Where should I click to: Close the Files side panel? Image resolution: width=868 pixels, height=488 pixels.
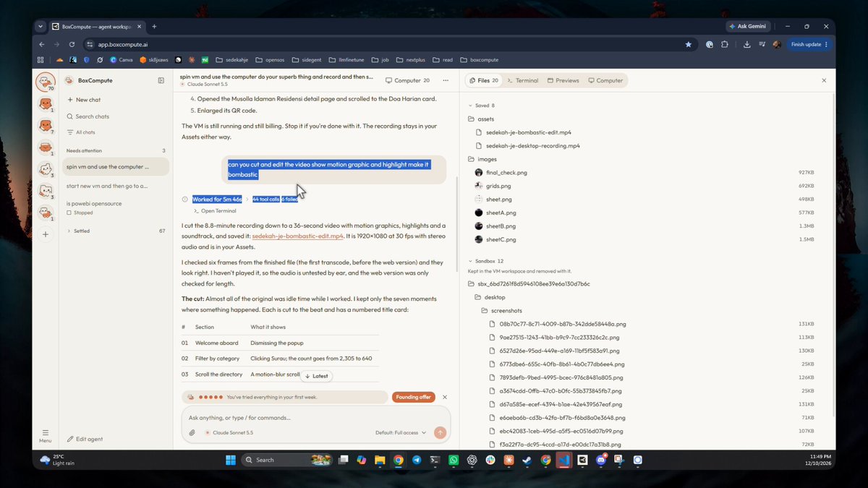824,80
